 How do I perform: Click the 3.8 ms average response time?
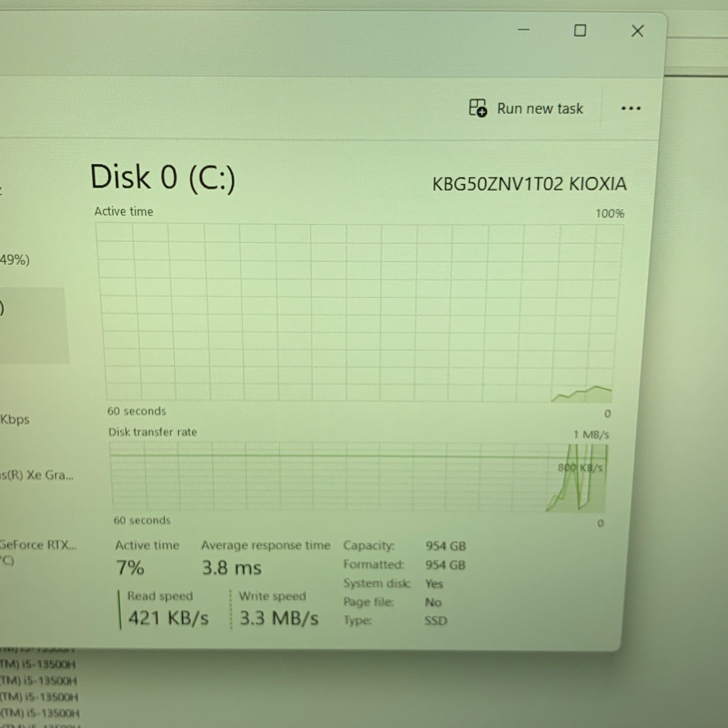(x=232, y=568)
